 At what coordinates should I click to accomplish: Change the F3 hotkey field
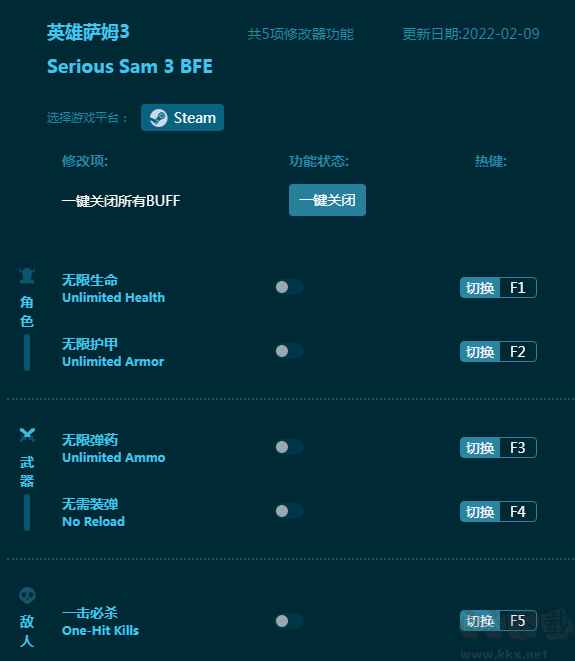coord(518,448)
